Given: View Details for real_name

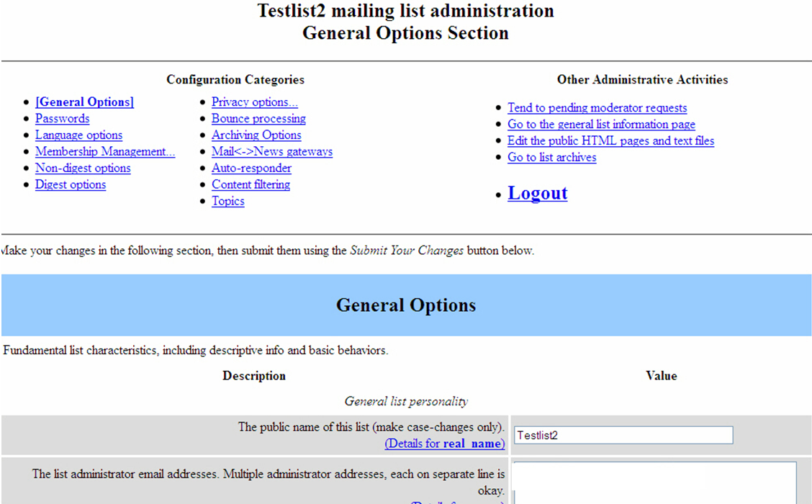Looking at the screenshot, I should 444,444.
